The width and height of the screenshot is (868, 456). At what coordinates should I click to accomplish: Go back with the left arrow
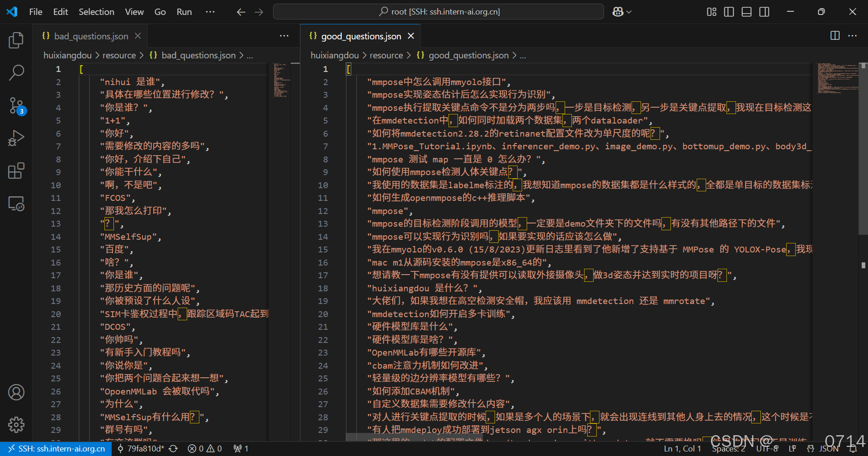(241, 12)
